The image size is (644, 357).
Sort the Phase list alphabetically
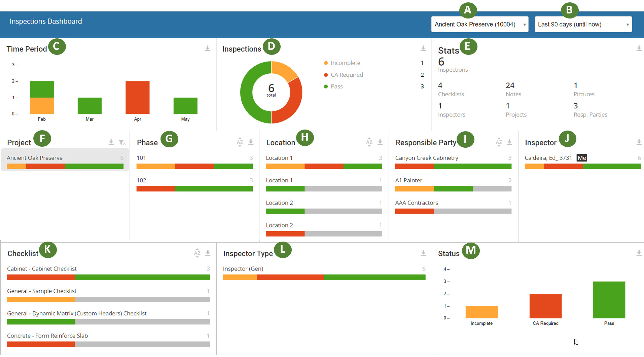[x=240, y=142]
